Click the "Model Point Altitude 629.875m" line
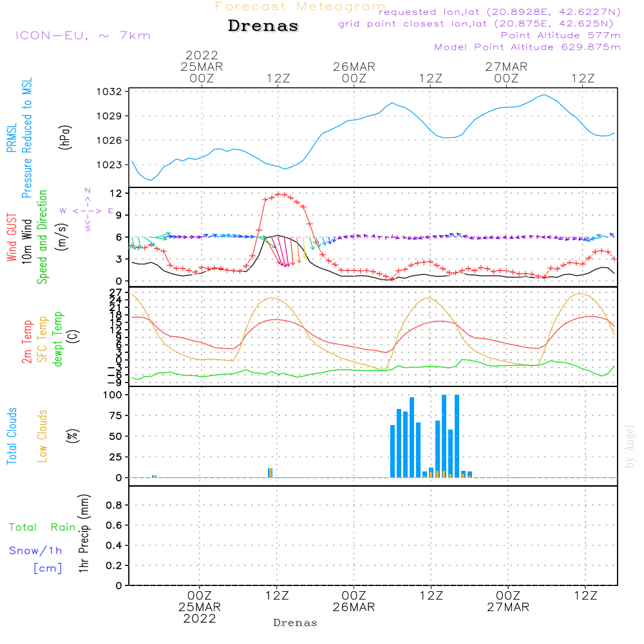 point(527,47)
